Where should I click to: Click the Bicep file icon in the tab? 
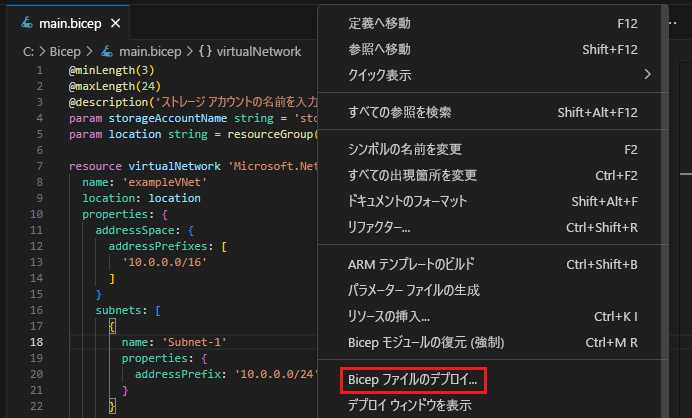point(26,23)
